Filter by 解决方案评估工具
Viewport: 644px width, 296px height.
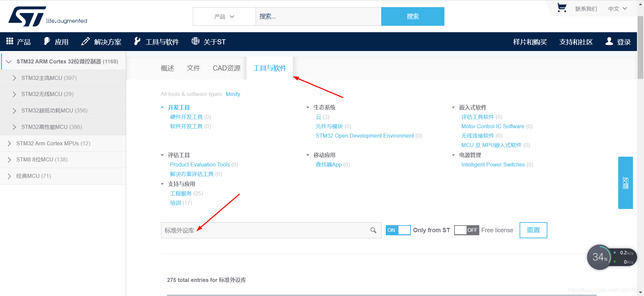[192, 174]
